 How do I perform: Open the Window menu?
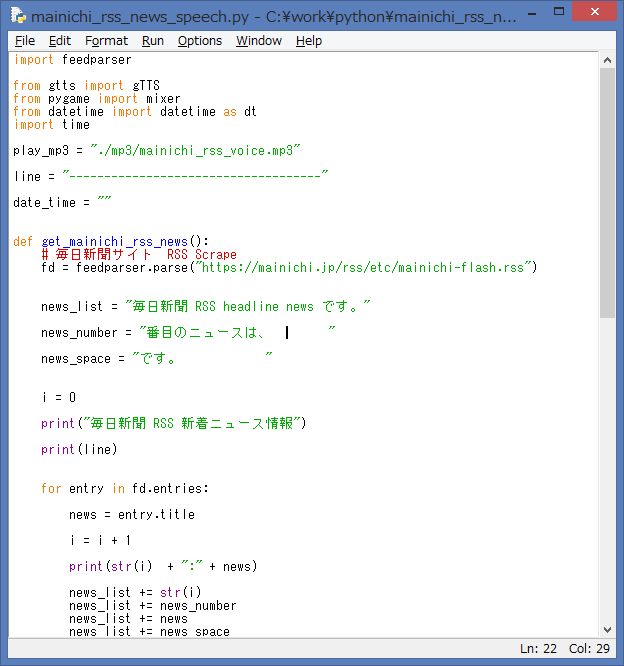click(259, 41)
